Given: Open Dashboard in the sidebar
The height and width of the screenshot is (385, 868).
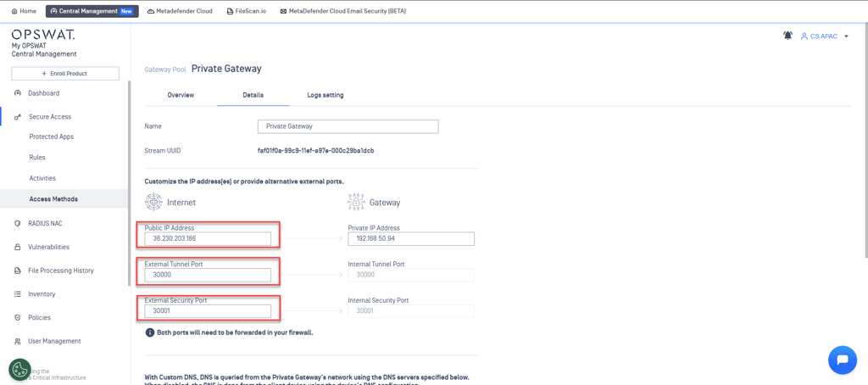Looking at the screenshot, I should coord(44,93).
